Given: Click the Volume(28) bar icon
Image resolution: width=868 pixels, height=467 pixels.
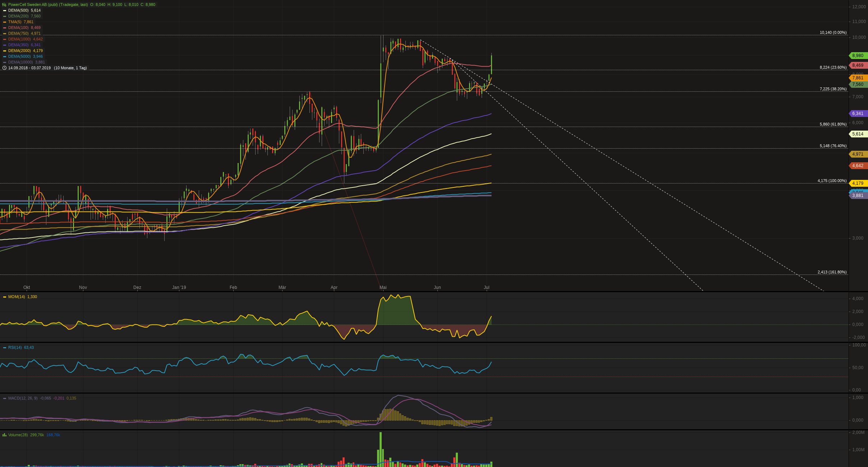Looking at the screenshot, I should [4, 435].
